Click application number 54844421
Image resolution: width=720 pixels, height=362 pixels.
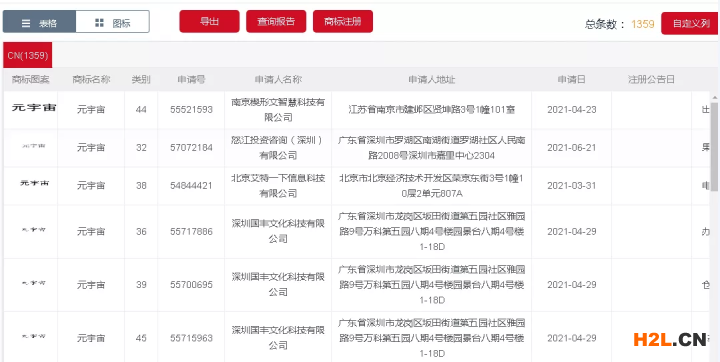coord(191,186)
